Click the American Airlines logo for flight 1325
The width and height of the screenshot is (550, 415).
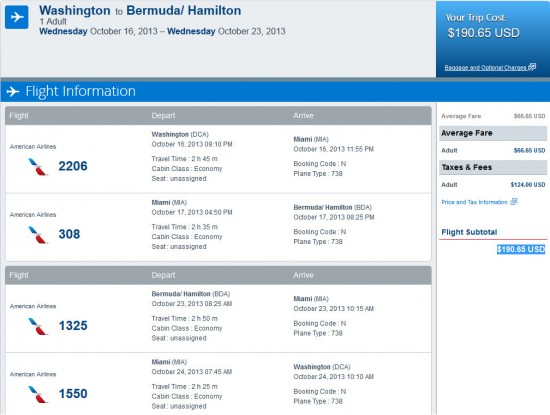38,326
